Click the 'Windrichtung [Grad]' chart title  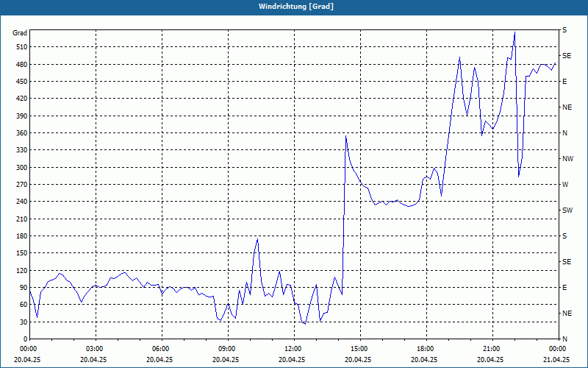click(296, 7)
